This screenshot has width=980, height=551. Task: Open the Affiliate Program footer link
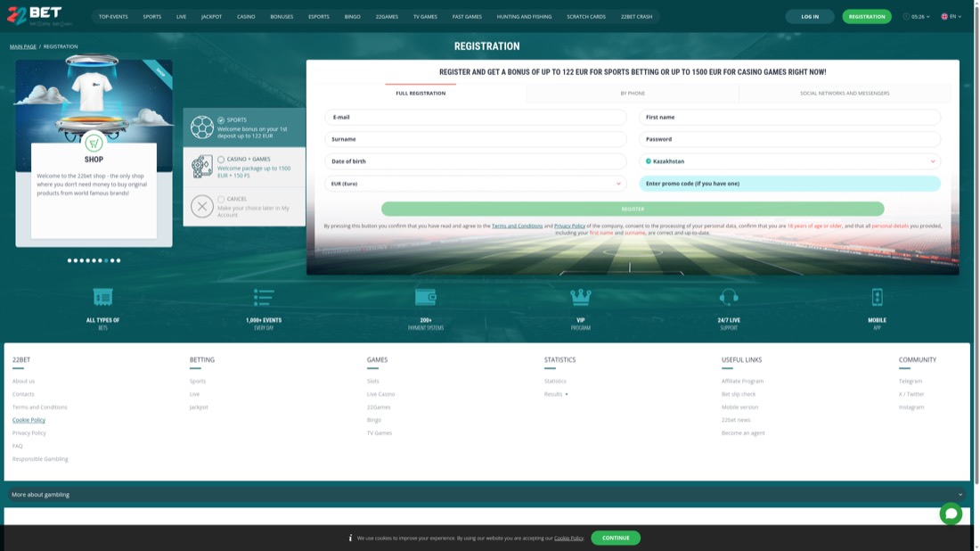742,381
